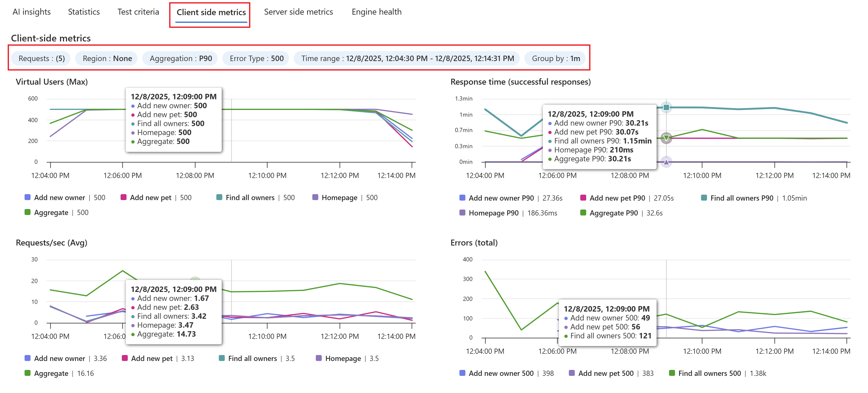Viewport: 868px width, 393px height.
Task: Click the Homepage P90 legend color square
Action: [462, 213]
